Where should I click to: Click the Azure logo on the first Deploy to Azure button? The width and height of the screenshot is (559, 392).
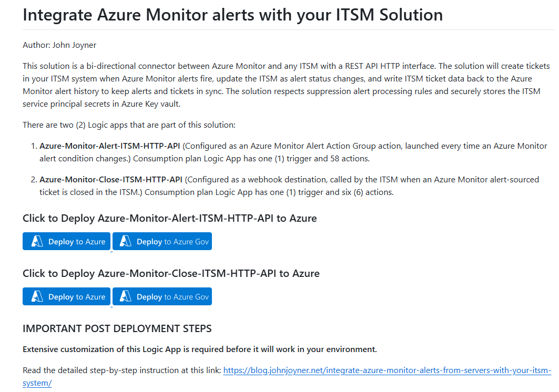point(37,241)
